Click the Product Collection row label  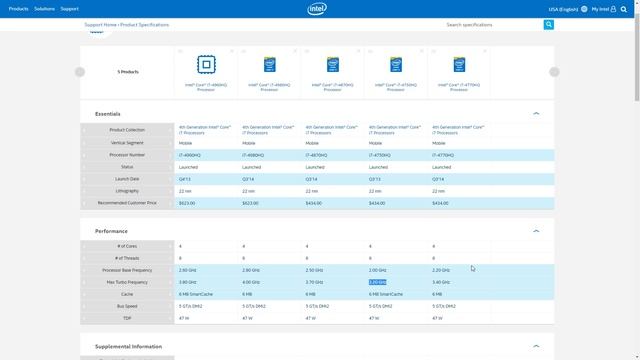coord(127,130)
